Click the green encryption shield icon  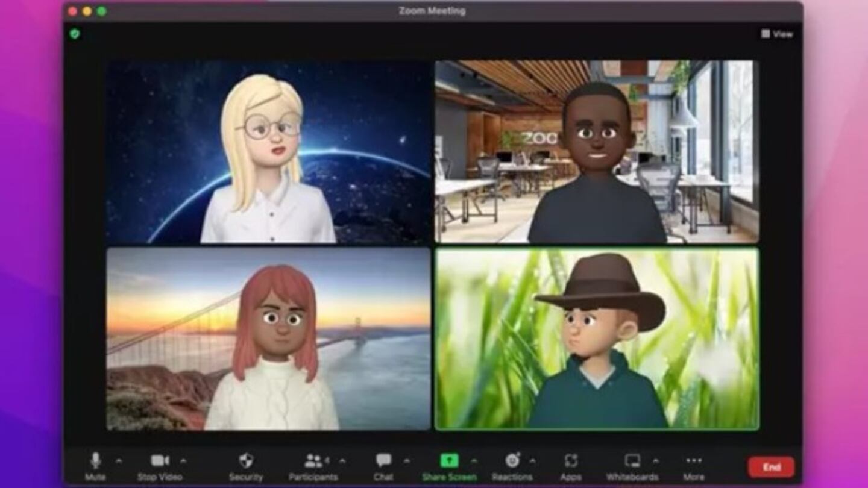click(x=75, y=34)
